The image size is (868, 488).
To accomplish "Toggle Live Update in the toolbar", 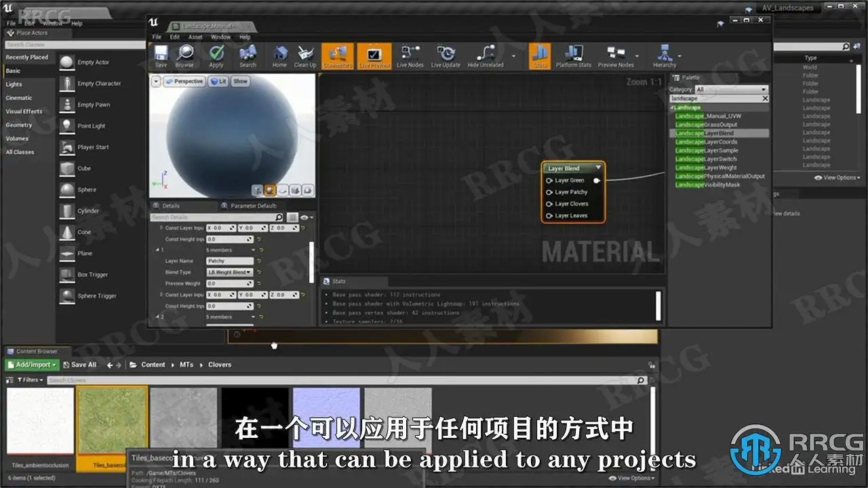I will [x=446, y=56].
